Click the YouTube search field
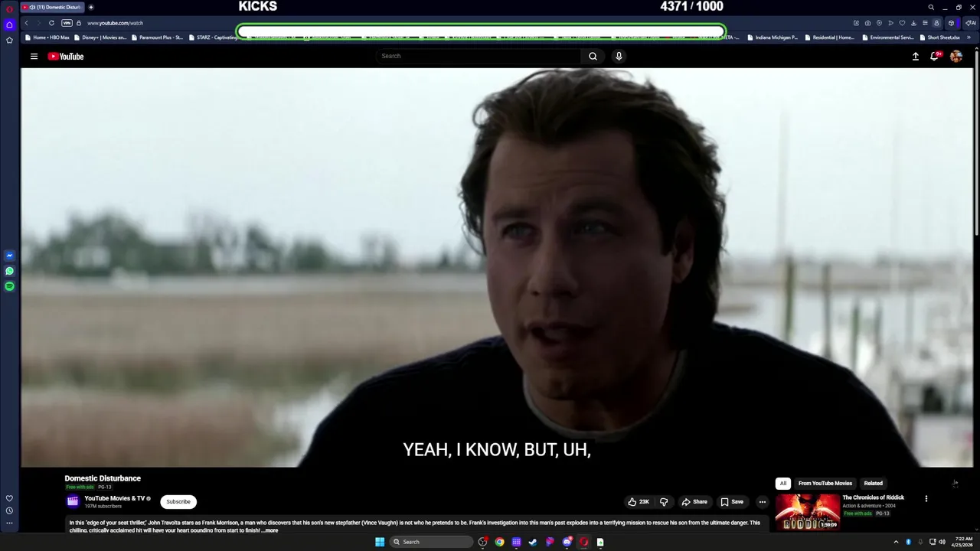Image resolution: width=980 pixels, height=551 pixels. pos(479,56)
